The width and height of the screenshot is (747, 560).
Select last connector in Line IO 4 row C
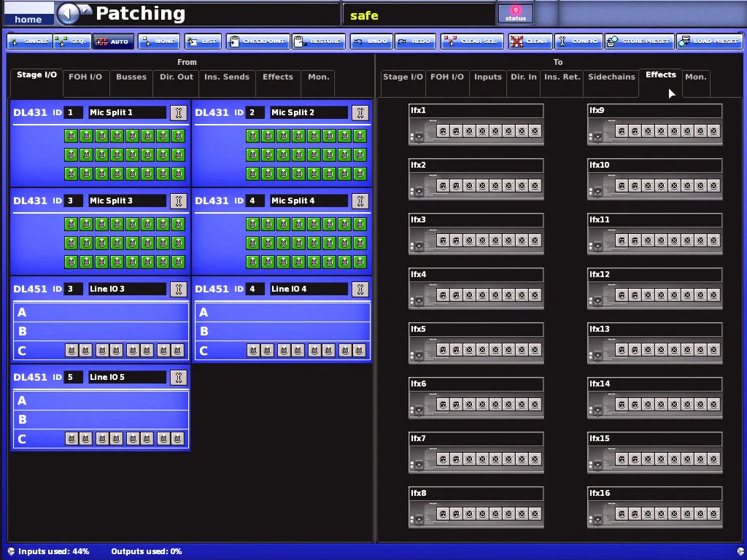click(359, 351)
